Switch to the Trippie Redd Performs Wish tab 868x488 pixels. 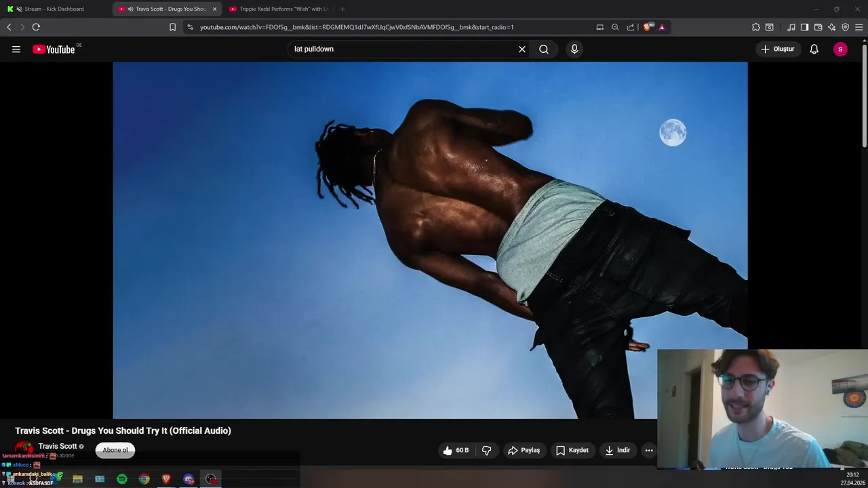tap(280, 9)
